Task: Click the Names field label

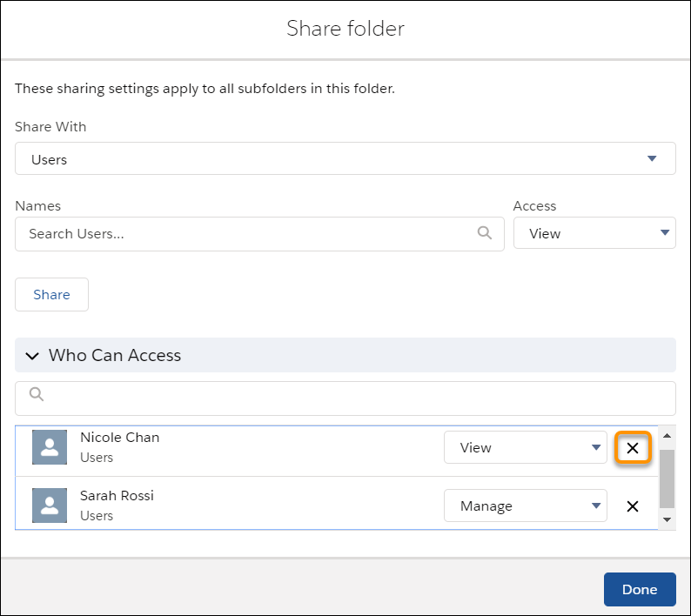Action: 38,206
